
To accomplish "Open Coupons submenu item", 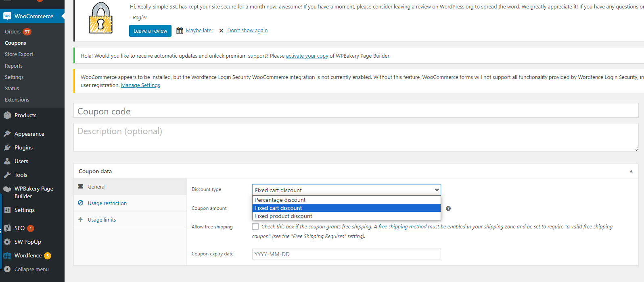I will (15, 43).
